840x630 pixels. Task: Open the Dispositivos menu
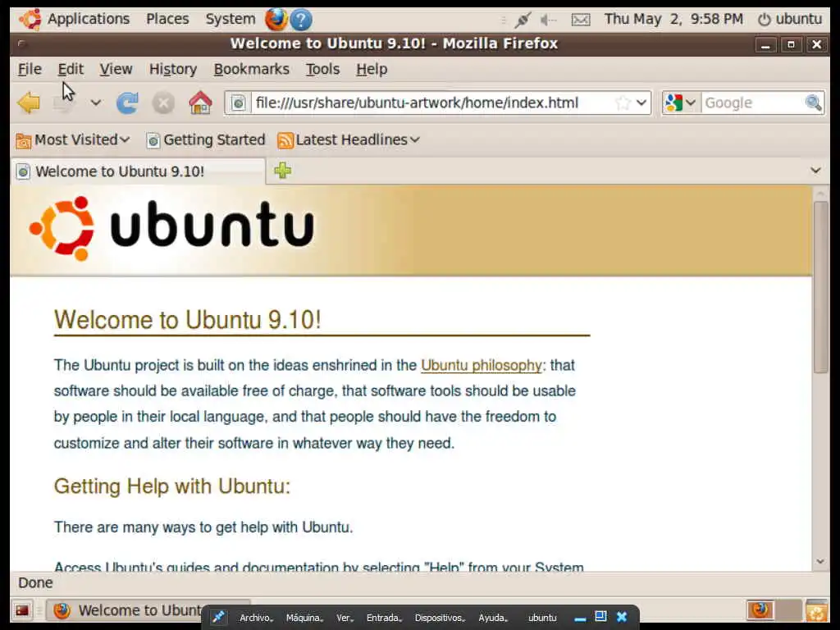coord(440,618)
